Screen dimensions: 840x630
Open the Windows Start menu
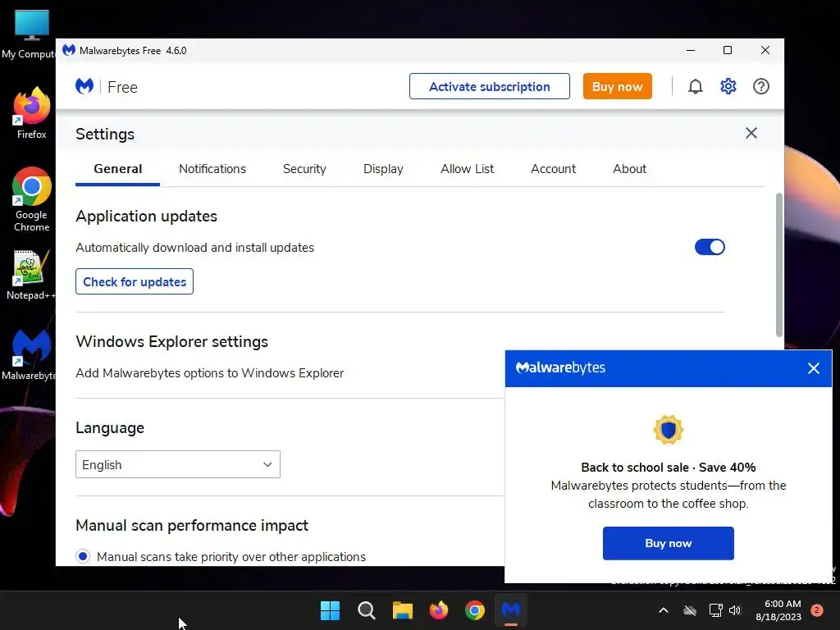330,610
